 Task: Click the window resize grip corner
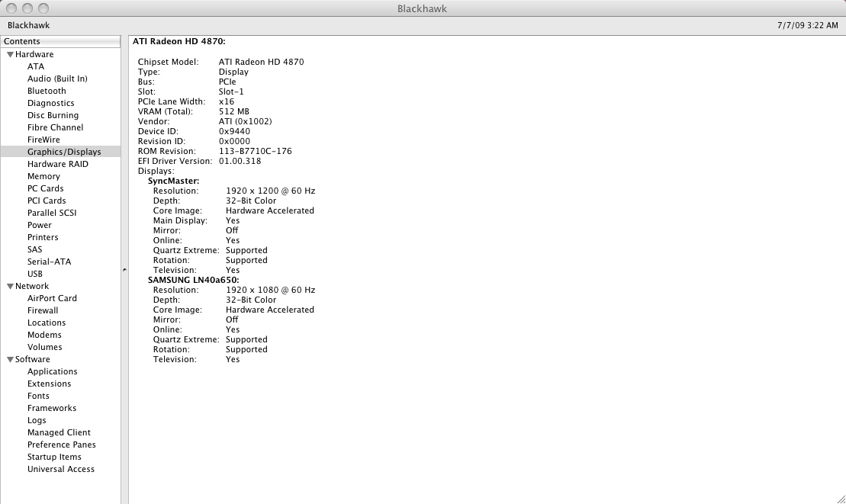841,499
